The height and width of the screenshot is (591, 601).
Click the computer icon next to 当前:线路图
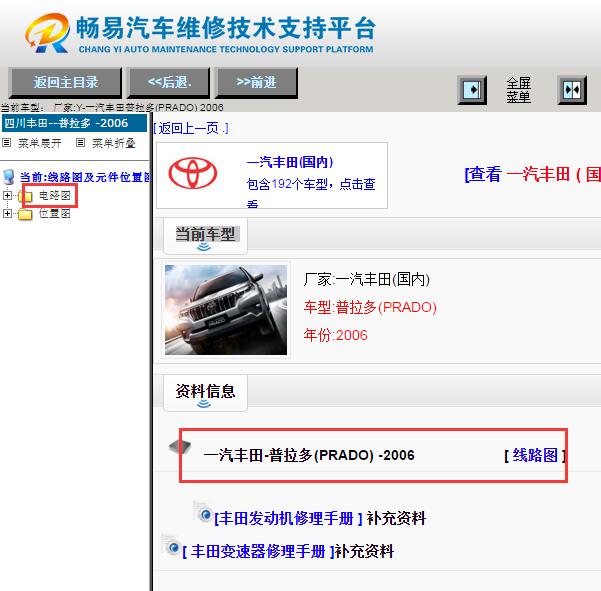click(x=9, y=177)
